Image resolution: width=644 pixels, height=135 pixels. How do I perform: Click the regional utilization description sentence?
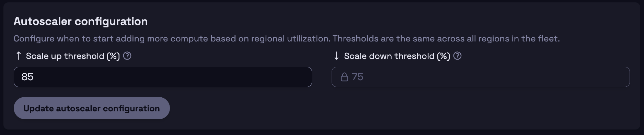click(172, 39)
